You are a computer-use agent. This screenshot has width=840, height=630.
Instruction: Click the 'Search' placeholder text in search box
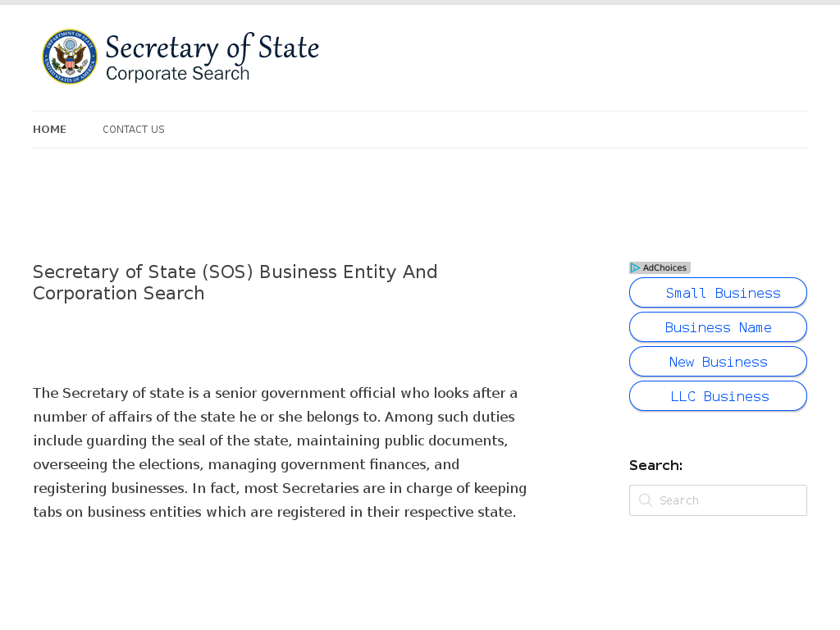point(678,500)
